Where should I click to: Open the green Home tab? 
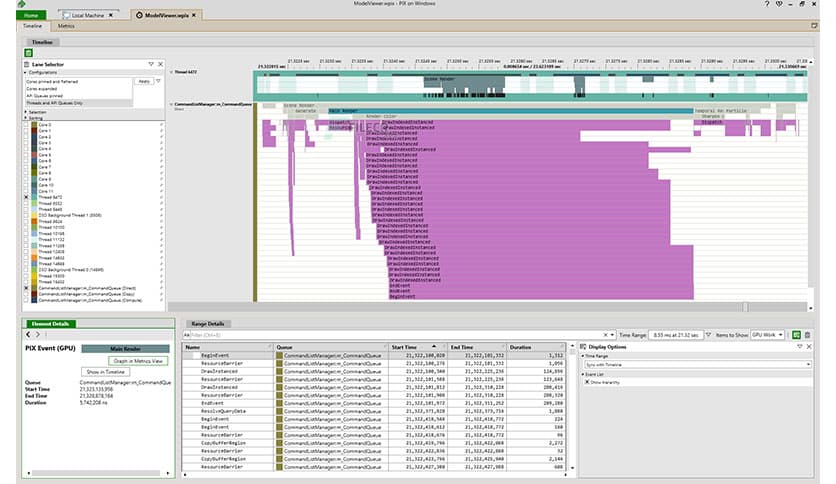pyautogui.click(x=32, y=16)
